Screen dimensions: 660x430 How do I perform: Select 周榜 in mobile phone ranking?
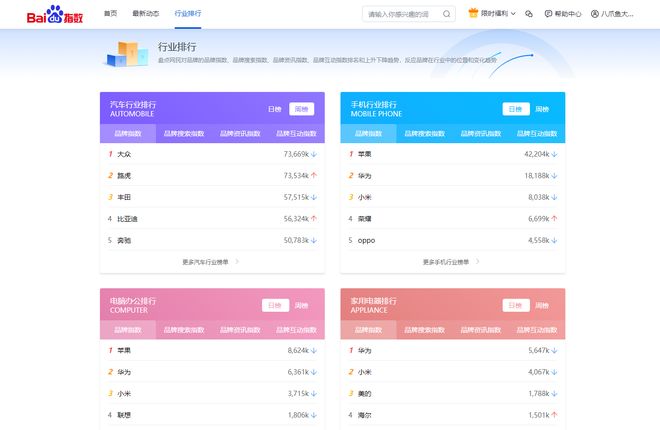coord(542,109)
